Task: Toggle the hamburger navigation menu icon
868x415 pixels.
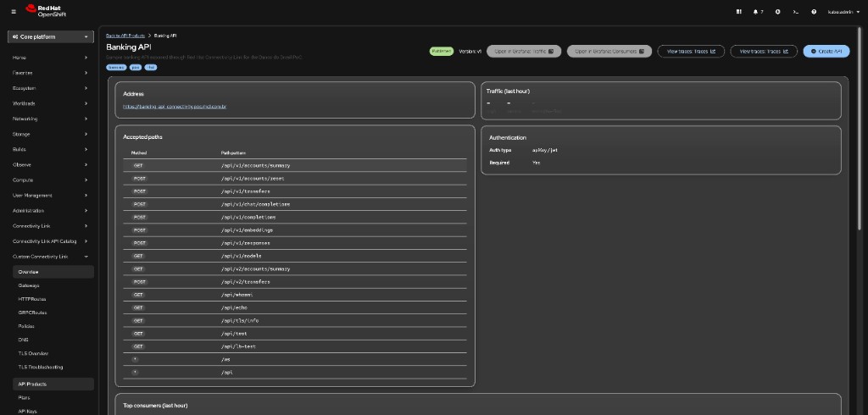Action: click(14, 12)
